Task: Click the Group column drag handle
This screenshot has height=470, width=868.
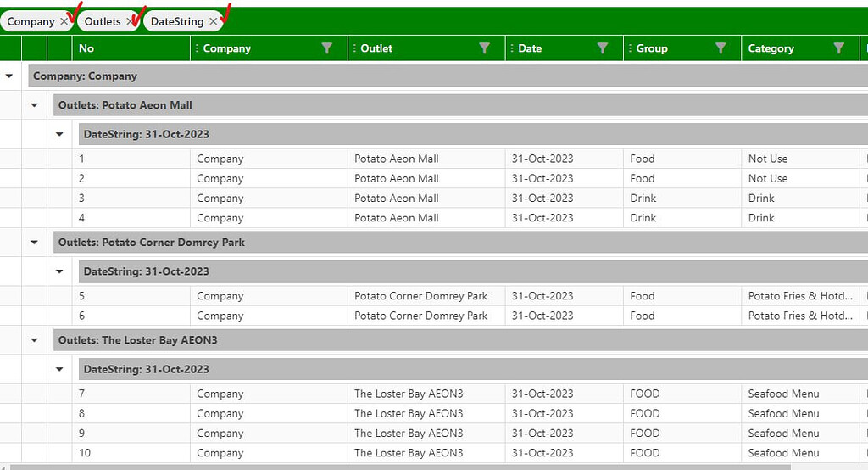Action: tap(630, 48)
